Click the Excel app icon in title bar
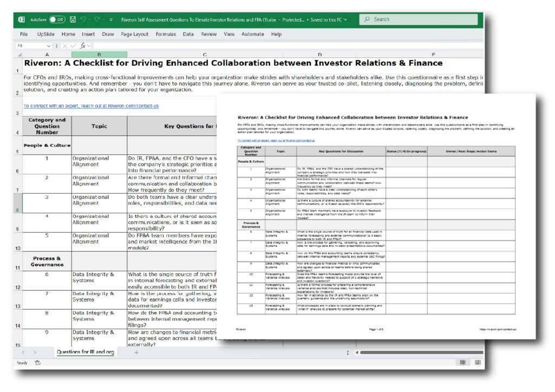This screenshot has height=392, width=555. 22,19
